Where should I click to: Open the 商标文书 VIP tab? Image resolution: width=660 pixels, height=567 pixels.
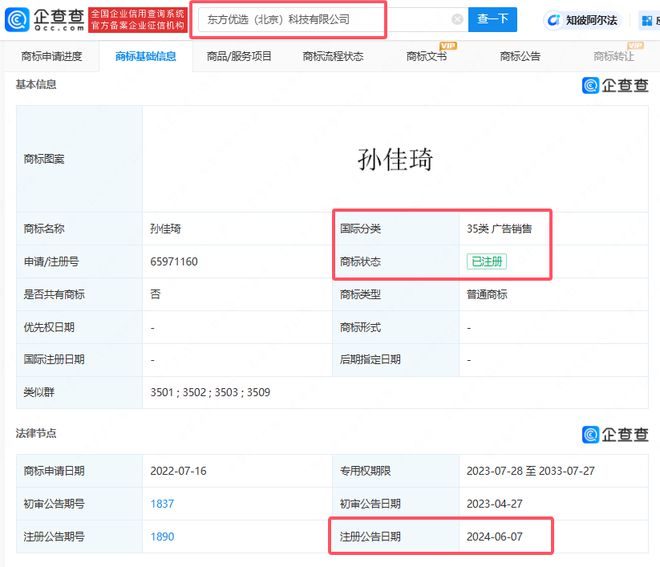[x=426, y=56]
